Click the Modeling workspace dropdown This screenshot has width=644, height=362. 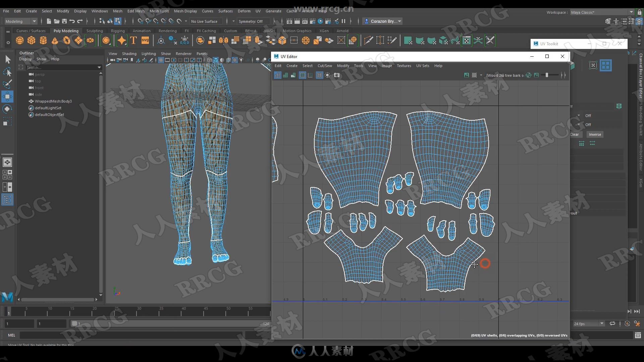(20, 20)
